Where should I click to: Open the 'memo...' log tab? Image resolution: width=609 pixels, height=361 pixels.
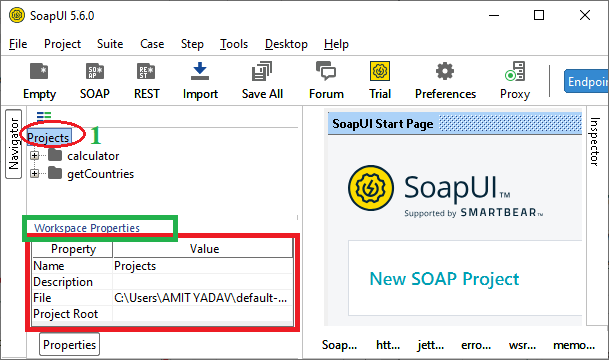tap(574, 345)
